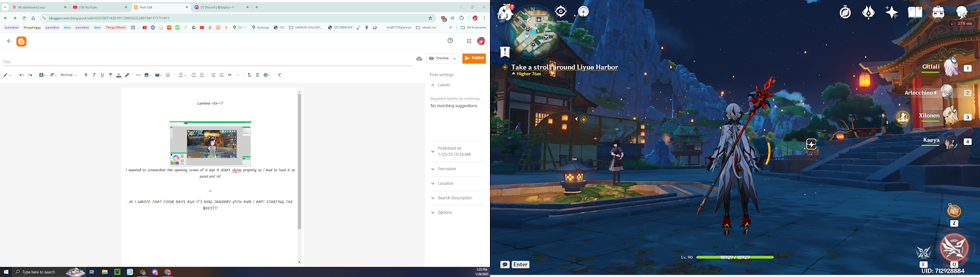The image size is (980, 277).
Task: Open a new browser tab
Action: pos(257,7)
